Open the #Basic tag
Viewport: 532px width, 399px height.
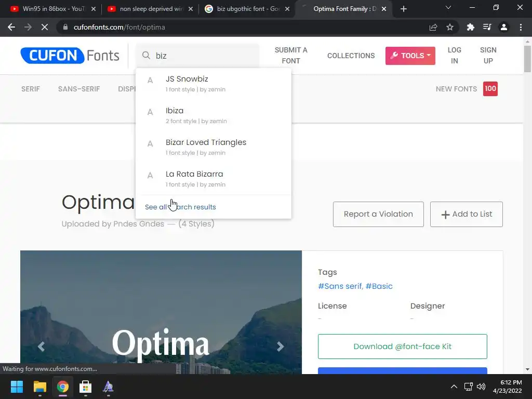pyautogui.click(x=379, y=286)
